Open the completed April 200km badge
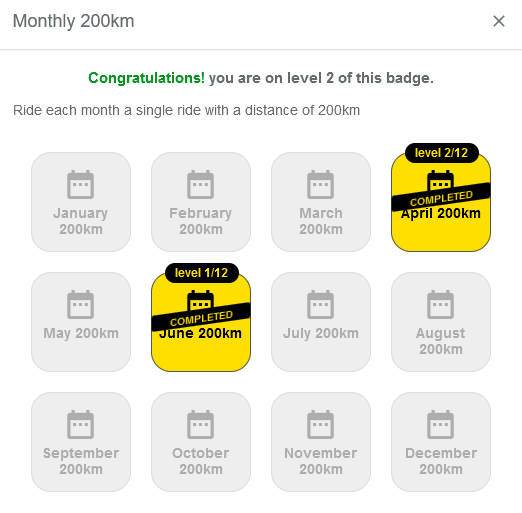 point(441,202)
